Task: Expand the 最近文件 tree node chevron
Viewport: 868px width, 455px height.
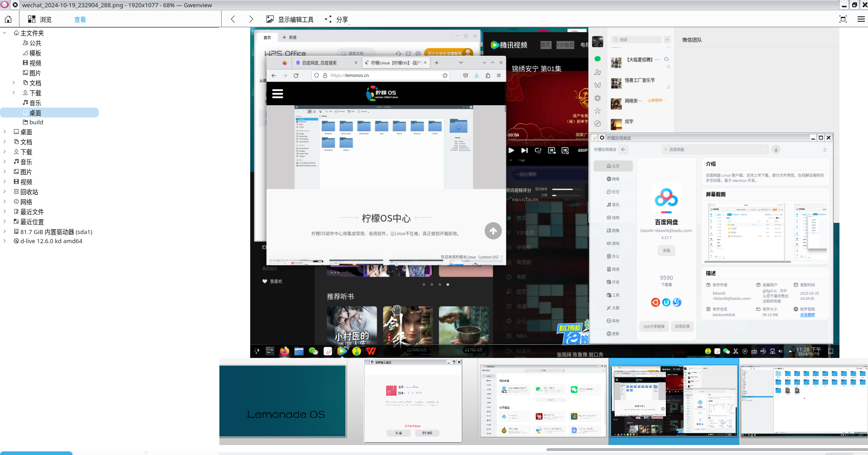Action: [5, 211]
